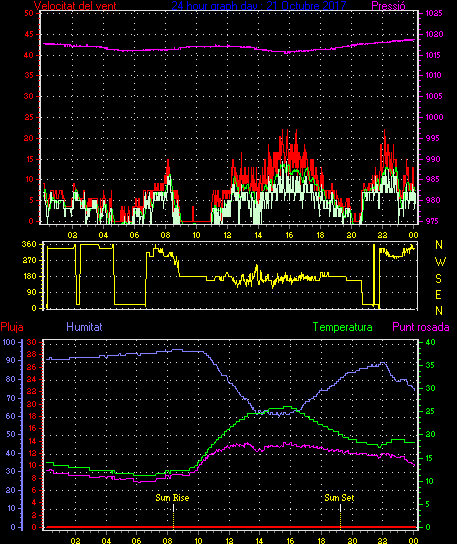Click pressure axis value 990
The height and width of the screenshot is (544, 457).
pyautogui.click(x=433, y=159)
